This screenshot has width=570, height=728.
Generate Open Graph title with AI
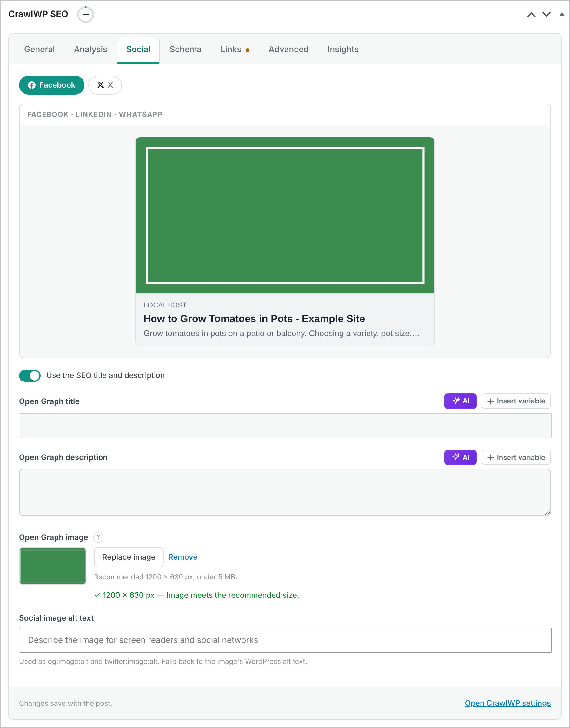pyautogui.click(x=460, y=401)
